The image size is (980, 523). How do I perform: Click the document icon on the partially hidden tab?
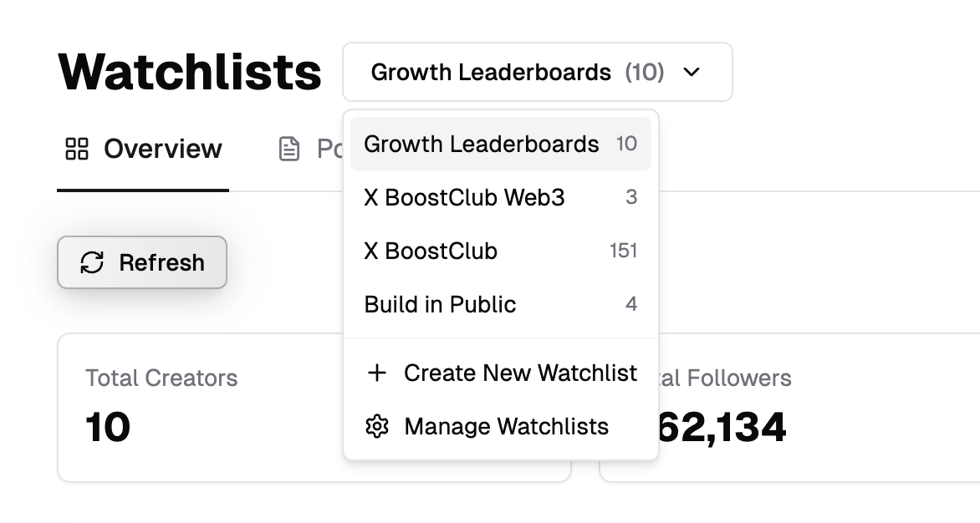click(288, 150)
